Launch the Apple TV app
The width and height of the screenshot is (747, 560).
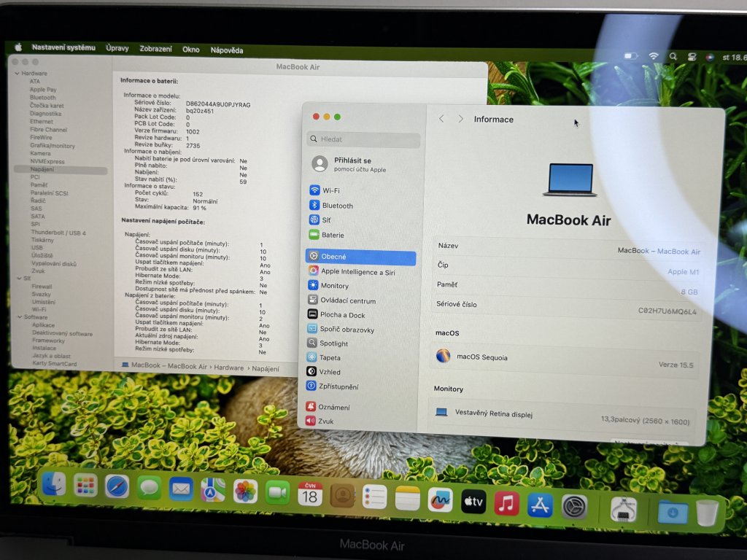click(x=473, y=502)
